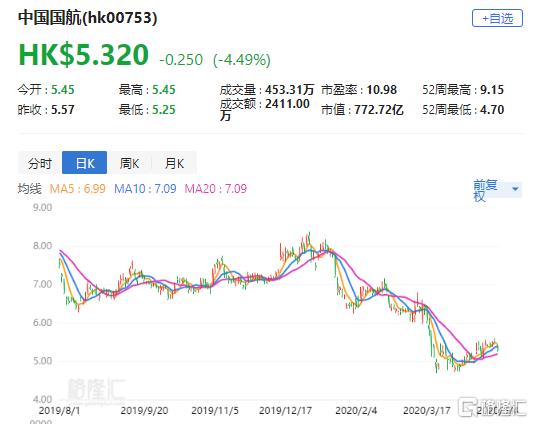Screen dimensions: 533x424
Task: Click 最低 value 5.25
Action: [x=164, y=109]
